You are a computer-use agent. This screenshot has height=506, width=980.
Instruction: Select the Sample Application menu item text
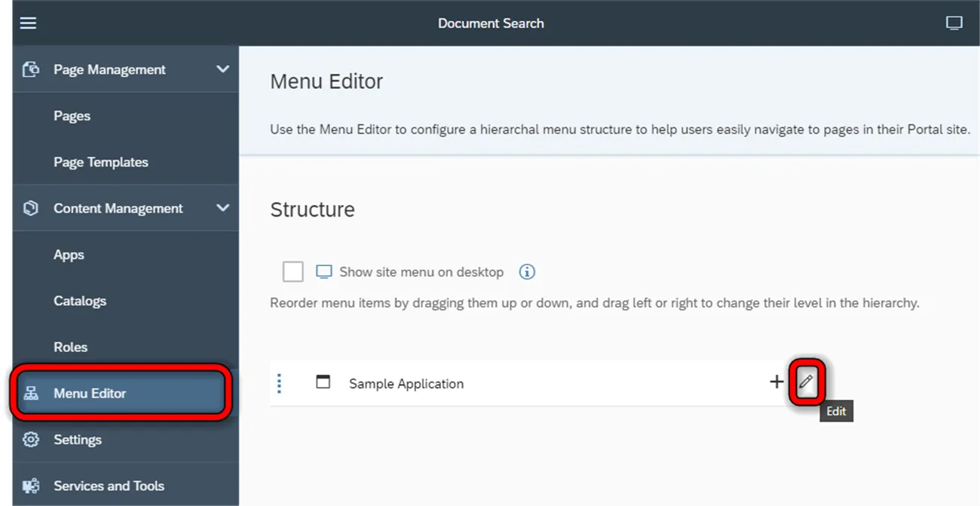tap(406, 384)
